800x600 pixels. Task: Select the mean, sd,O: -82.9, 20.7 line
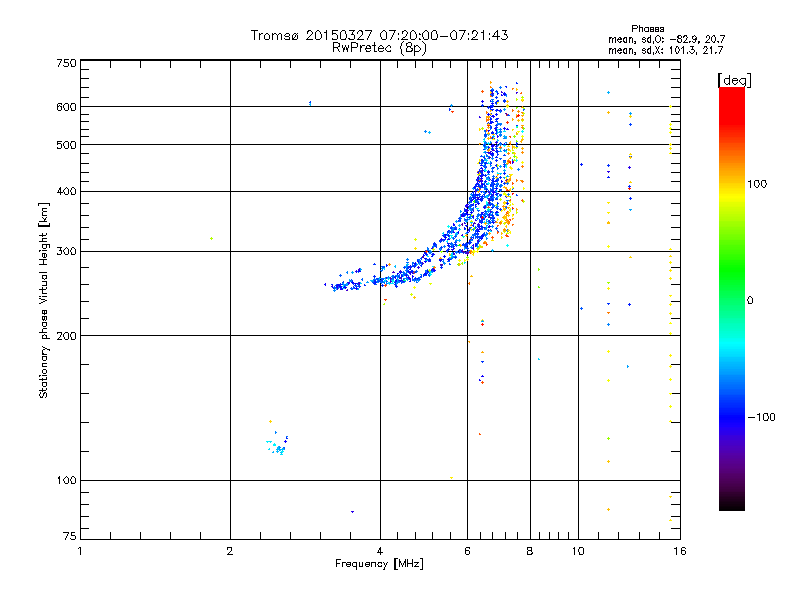[x=666, y=39]
